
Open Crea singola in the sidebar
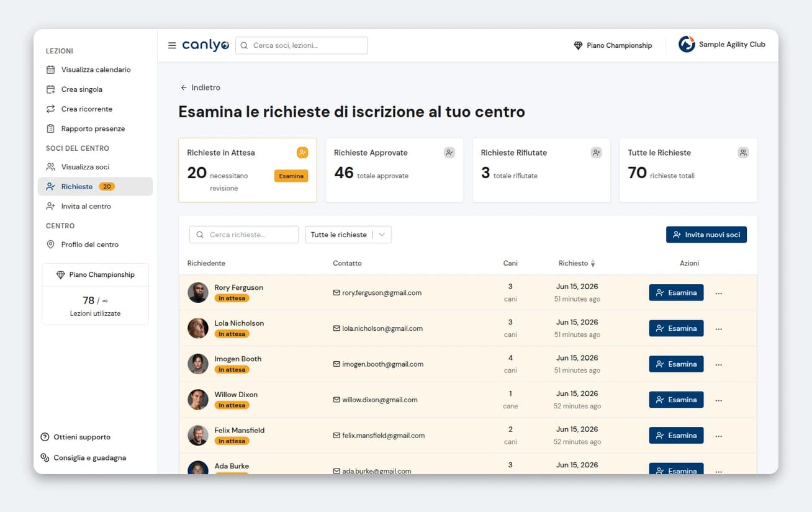coord(96,89)
